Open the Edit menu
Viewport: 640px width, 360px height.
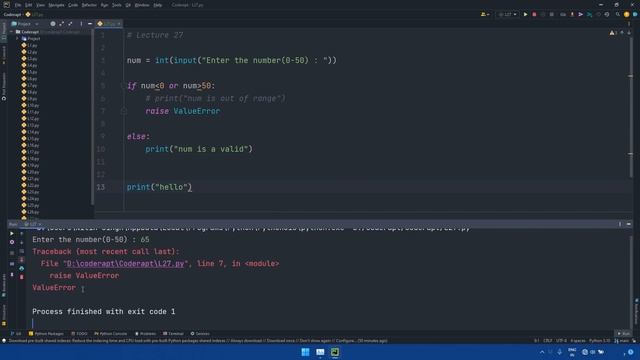pyautogui.click(x=29, y=5)
